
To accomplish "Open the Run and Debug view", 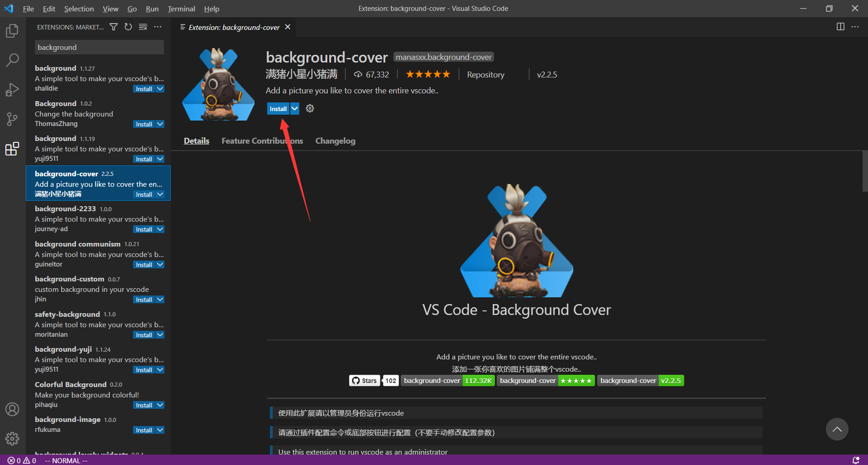I will click(x=12, y=89).
